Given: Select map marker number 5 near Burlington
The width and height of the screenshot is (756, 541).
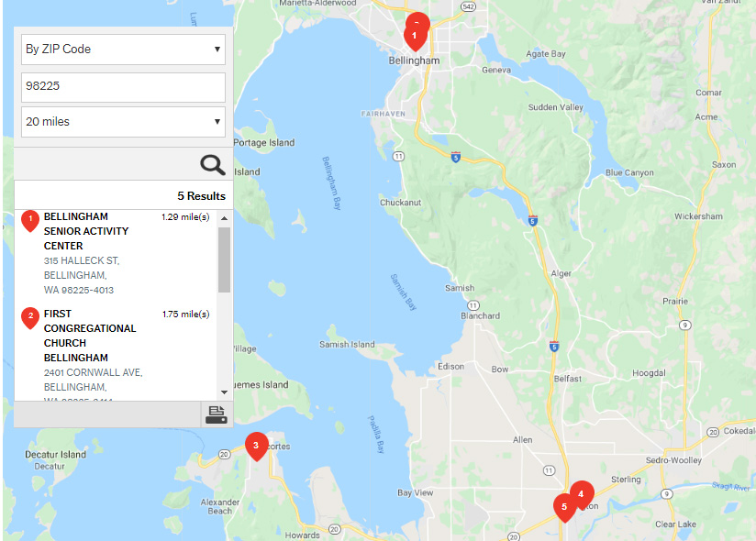Looking at the screenshot, I should [564, 508].
